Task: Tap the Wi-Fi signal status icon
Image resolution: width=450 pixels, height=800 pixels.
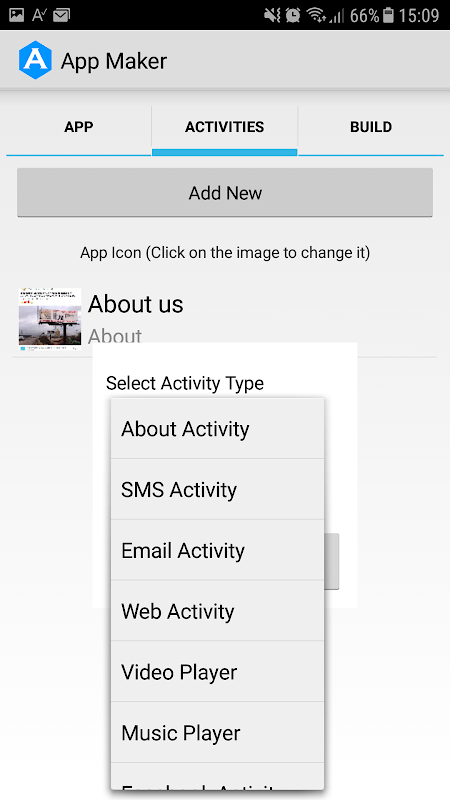Action: [x=317, y=15]
